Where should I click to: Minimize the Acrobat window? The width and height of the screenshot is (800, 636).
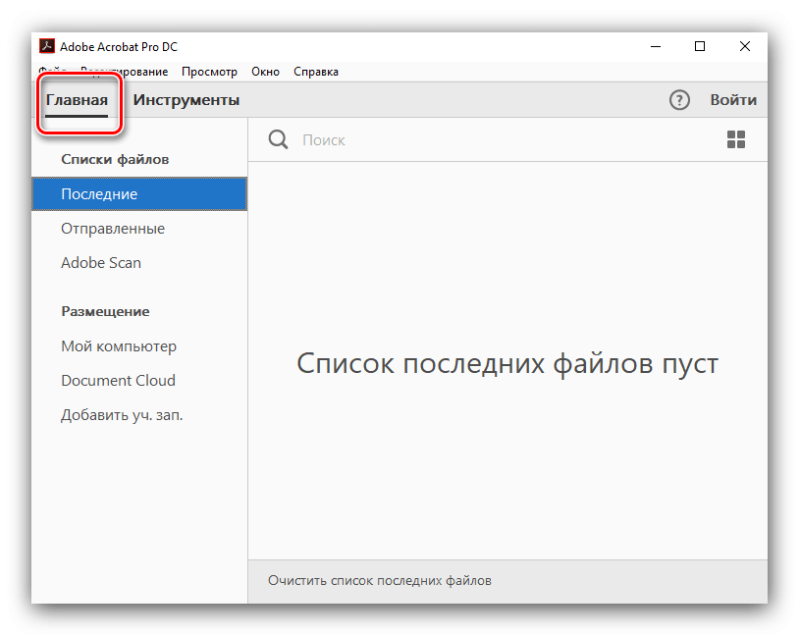(656, 46)
